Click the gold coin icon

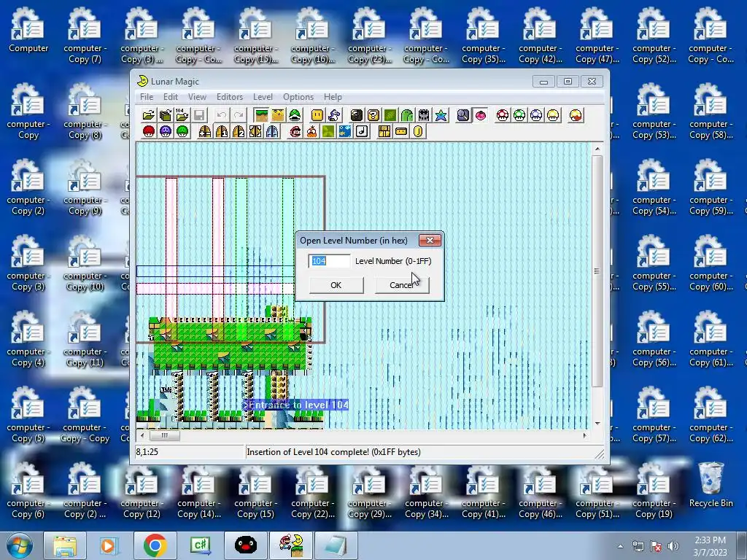pyautogui.click(x=418, y=131)
